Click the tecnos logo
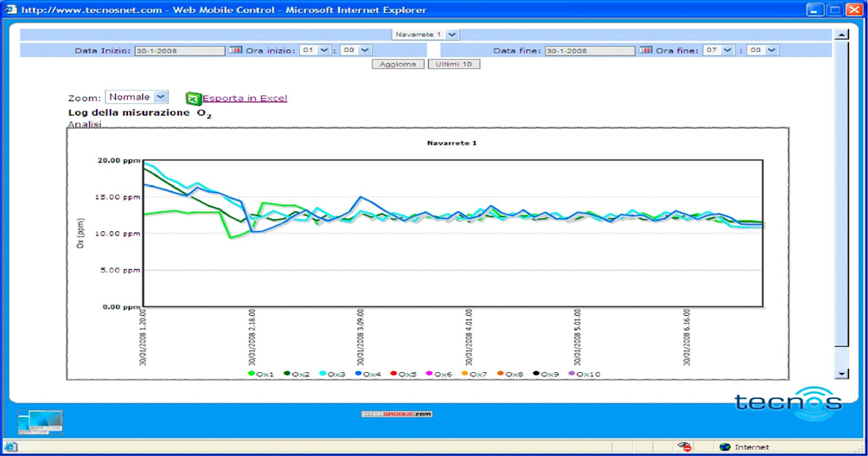The height and width of the screenshot is (456, 868). click(788, 402)
